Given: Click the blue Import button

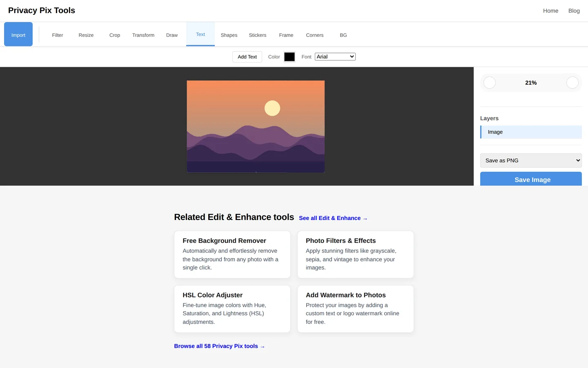Looking at the screenshot, I should click(x=18, y=34).
